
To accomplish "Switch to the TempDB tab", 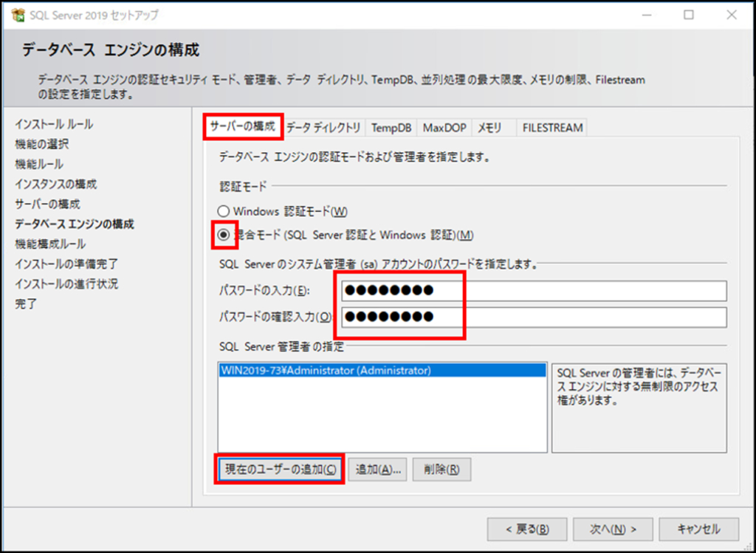I will coord(391,128).
